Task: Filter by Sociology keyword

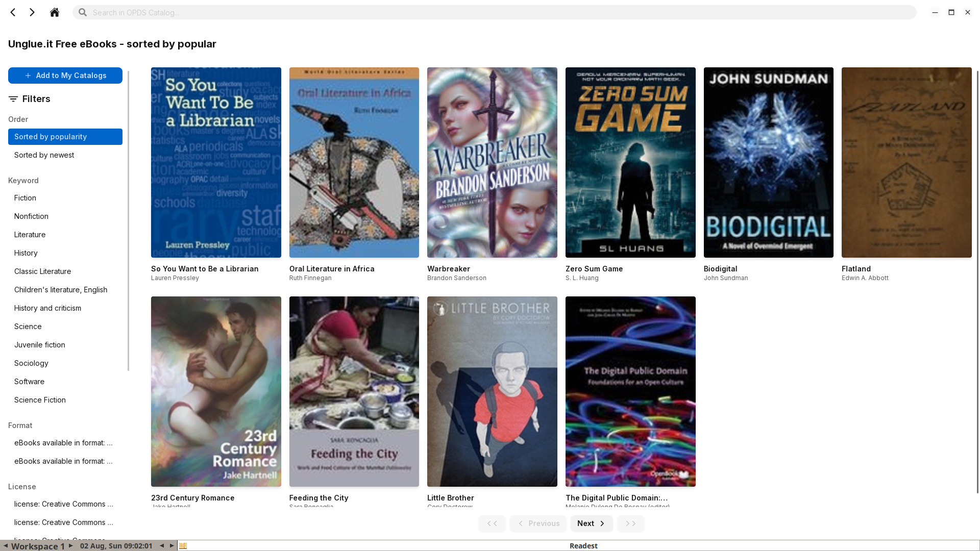Action: pos(65,363)
